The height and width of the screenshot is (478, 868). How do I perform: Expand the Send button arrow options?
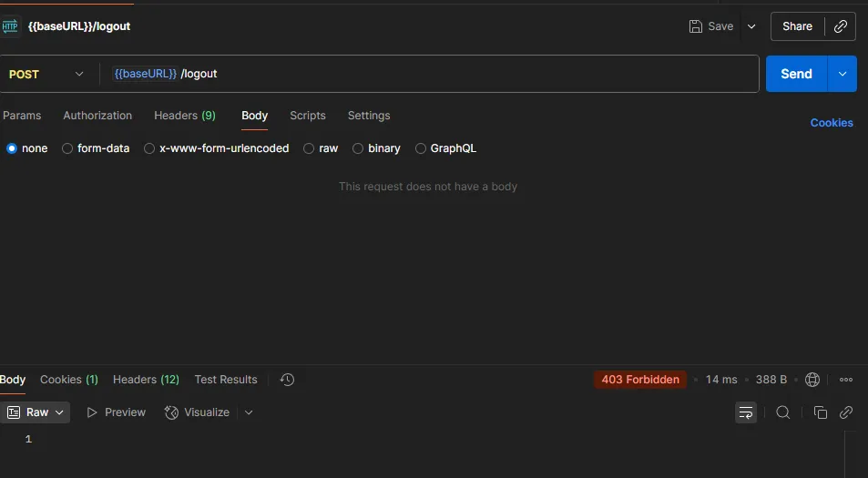[x=842, y=74]
